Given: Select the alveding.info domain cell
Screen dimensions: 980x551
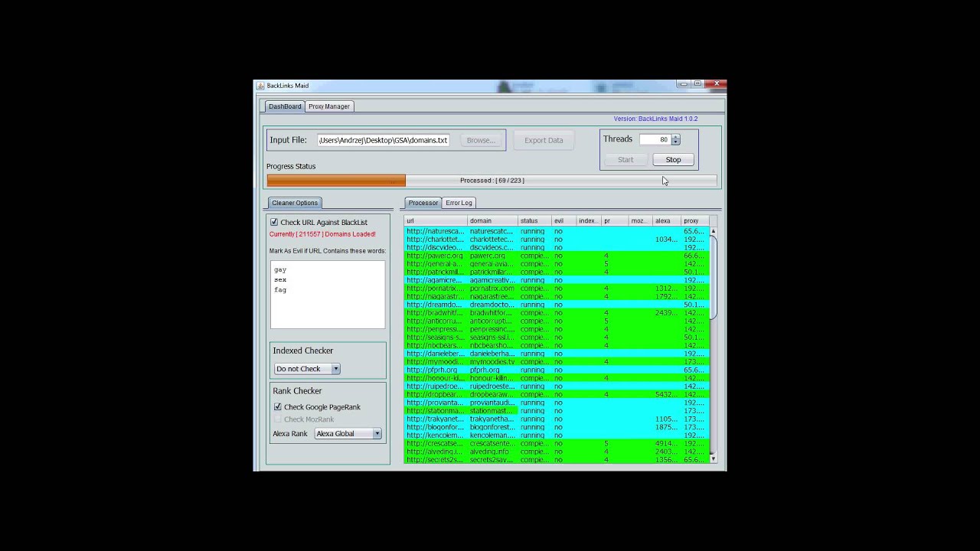Looking at the screenshot, I should click(x=492, y=452).
